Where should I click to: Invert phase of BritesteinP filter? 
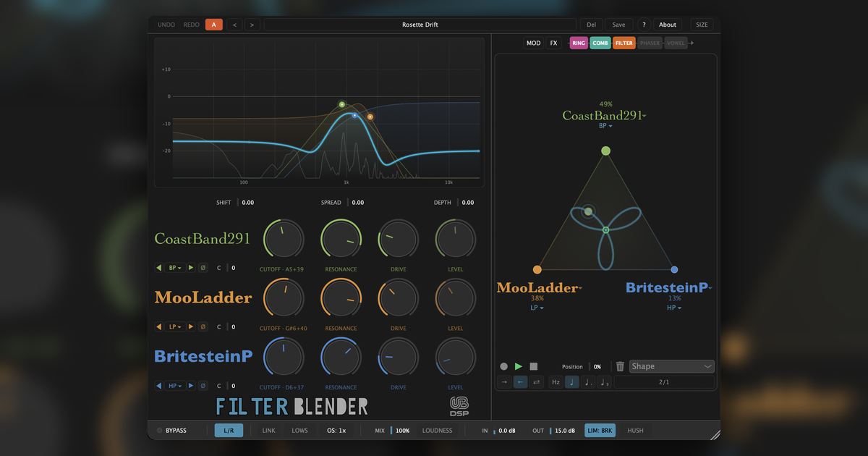point(203,386)
